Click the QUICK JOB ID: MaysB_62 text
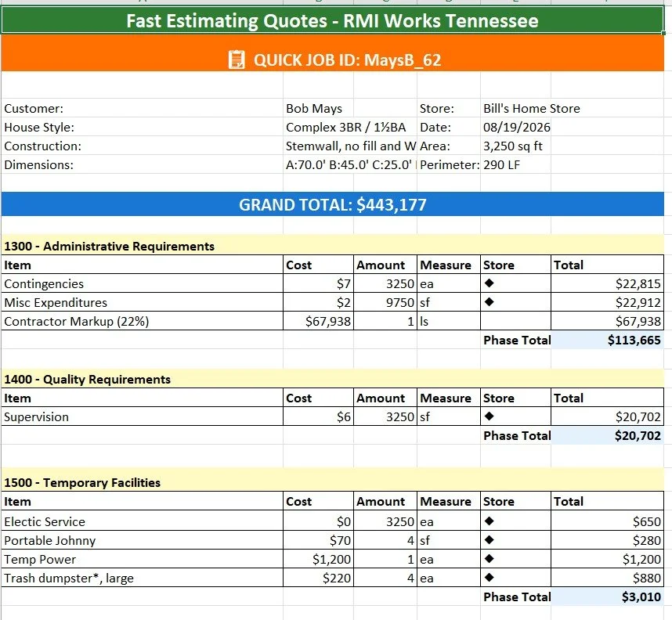 (347, 60)
